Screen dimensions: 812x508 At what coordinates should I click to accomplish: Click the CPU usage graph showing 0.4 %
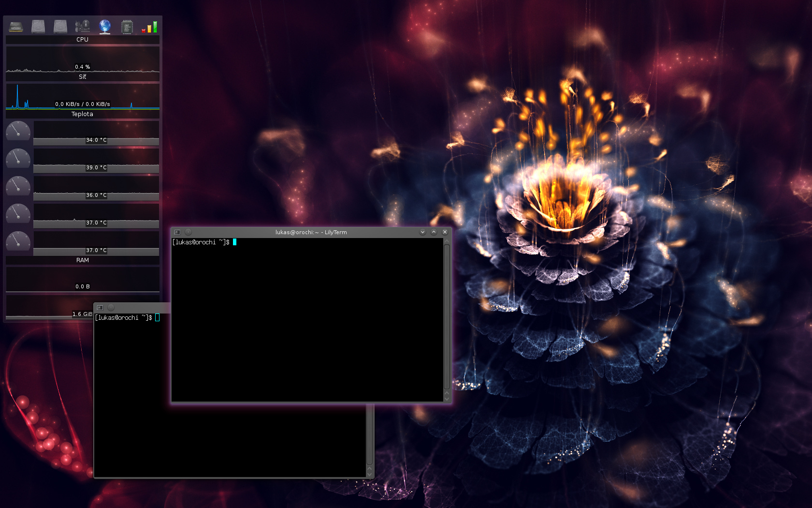[83, 59]
